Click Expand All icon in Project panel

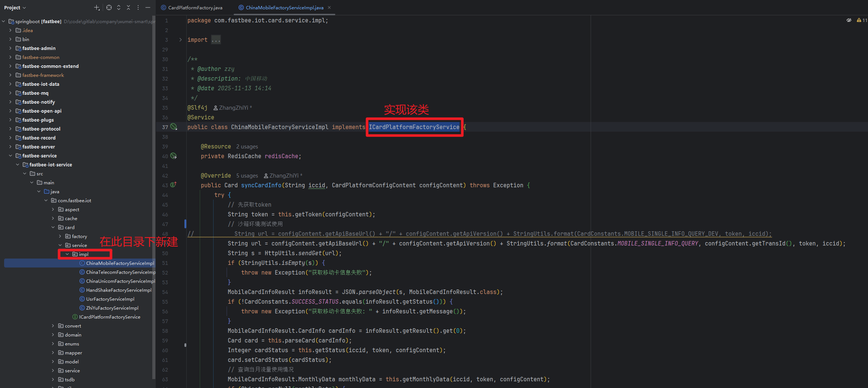tap(119, 7)
